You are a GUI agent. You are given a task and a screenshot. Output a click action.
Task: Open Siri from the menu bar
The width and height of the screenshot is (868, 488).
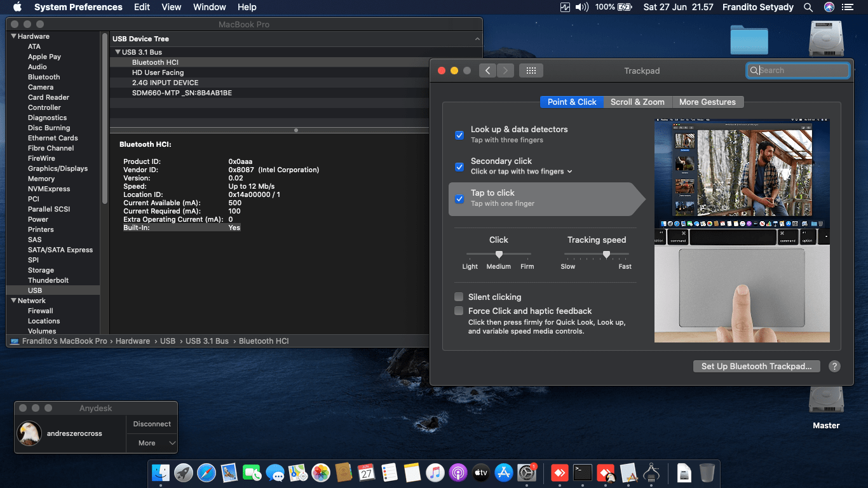point(829,7)
